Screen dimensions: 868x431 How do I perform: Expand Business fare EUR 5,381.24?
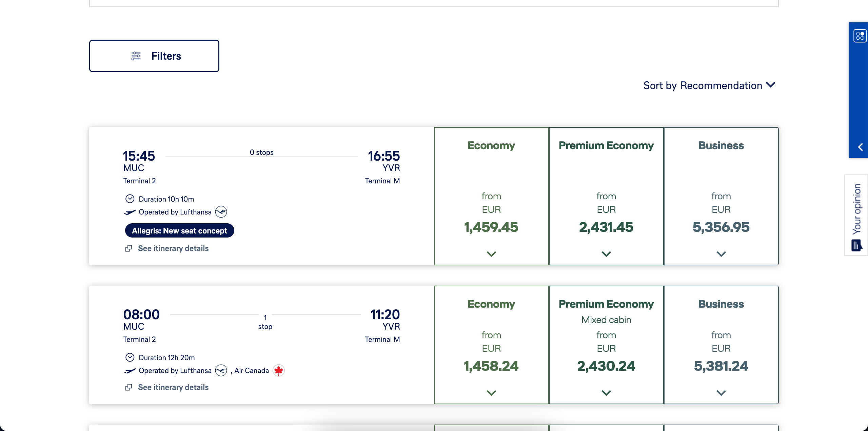[721, 393]
